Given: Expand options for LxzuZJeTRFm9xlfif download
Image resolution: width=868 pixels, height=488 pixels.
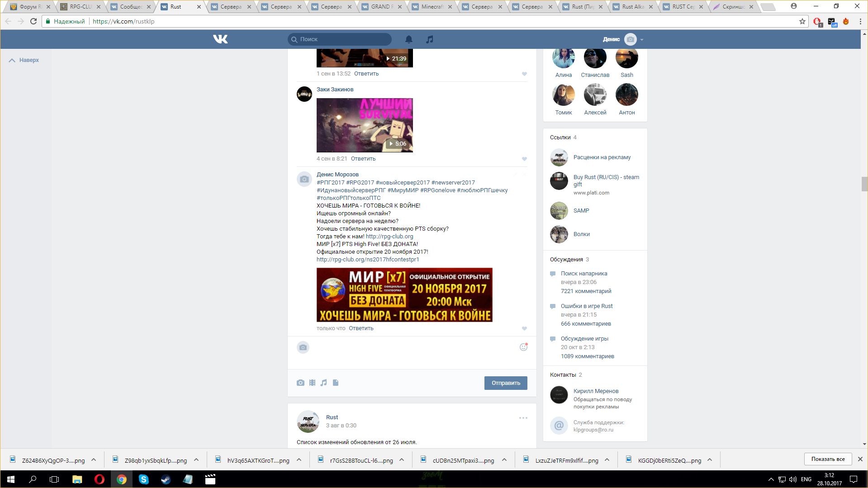Looking at the screenshot, I should pyautogui.click(x=607, y=460).
